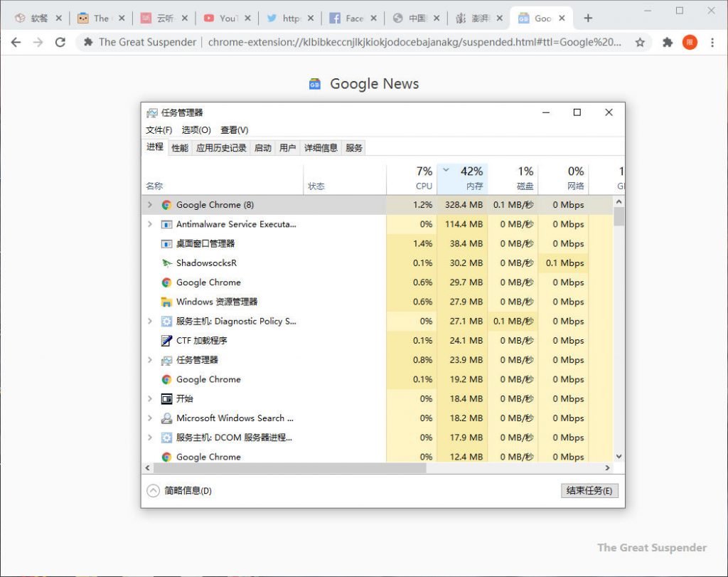Expand the 任务管理器 process entry

point(150,359)
